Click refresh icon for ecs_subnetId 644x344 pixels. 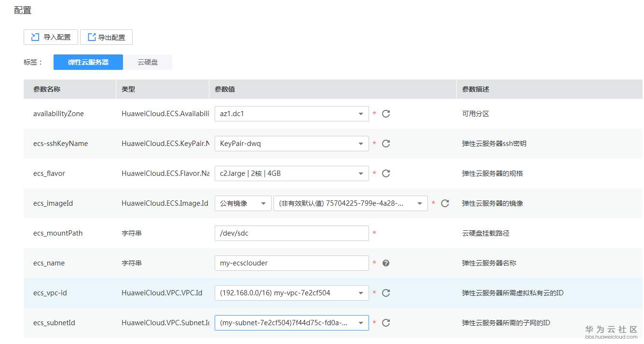(386, 323)
